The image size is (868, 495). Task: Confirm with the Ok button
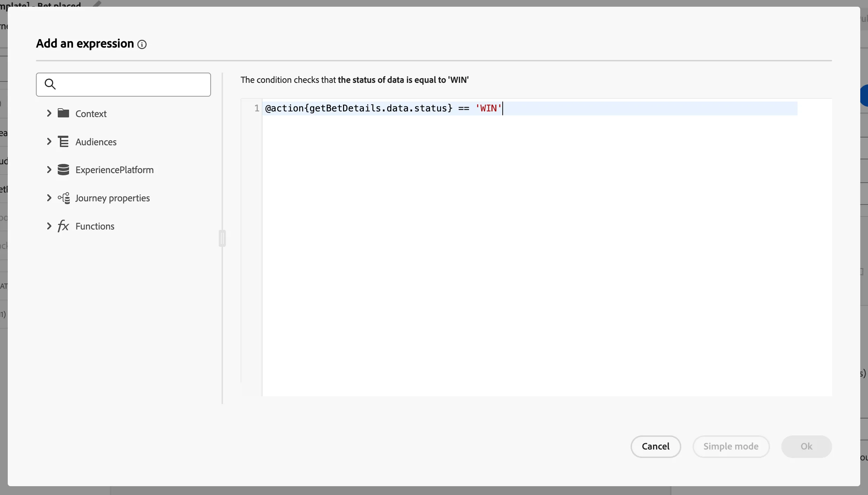tap(806, 446)
